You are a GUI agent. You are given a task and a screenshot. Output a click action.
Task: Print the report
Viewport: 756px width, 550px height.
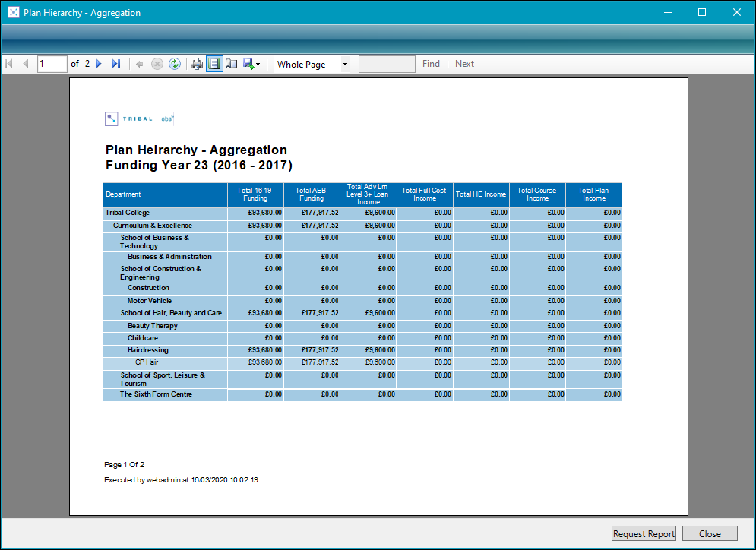197,64
